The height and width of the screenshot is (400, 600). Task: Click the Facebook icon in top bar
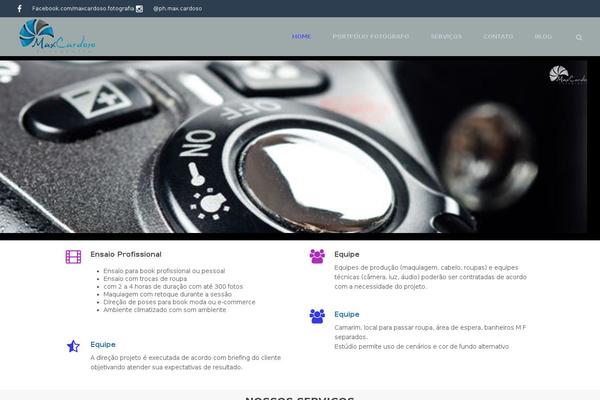[x=20, y=8]
